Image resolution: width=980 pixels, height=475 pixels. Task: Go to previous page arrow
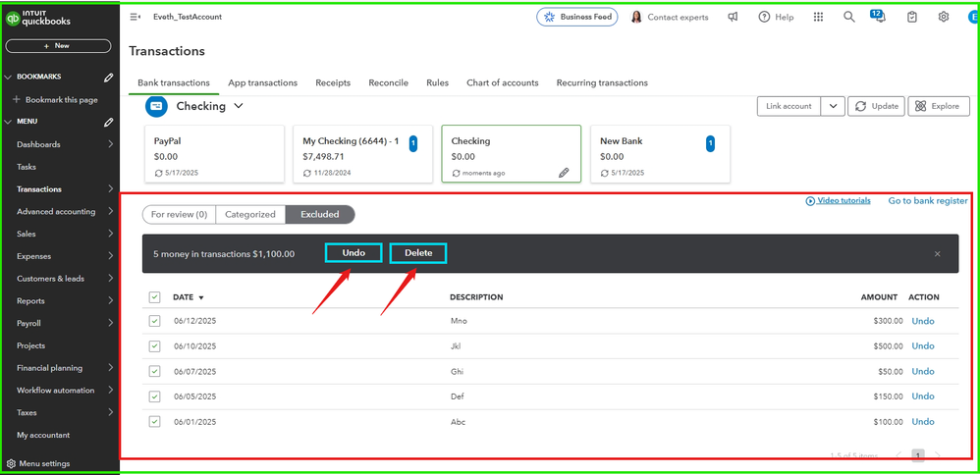click(x=898, y=455)
